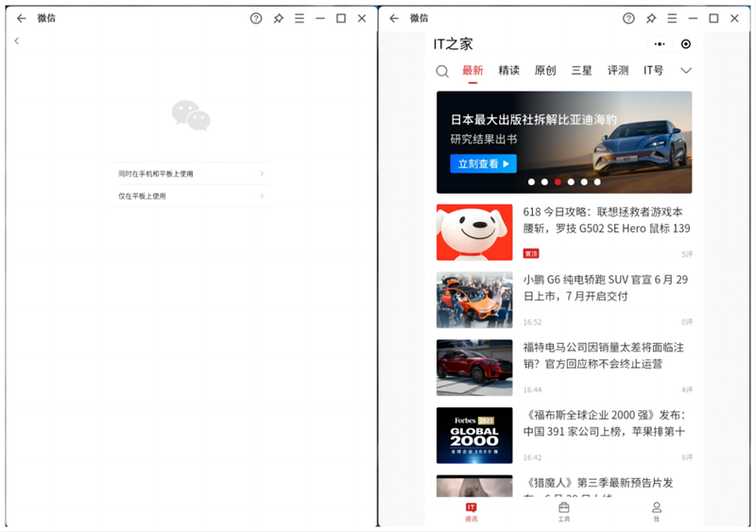
Task: Close IT之家 mini program via circle target icon
Action: [686, 43]
